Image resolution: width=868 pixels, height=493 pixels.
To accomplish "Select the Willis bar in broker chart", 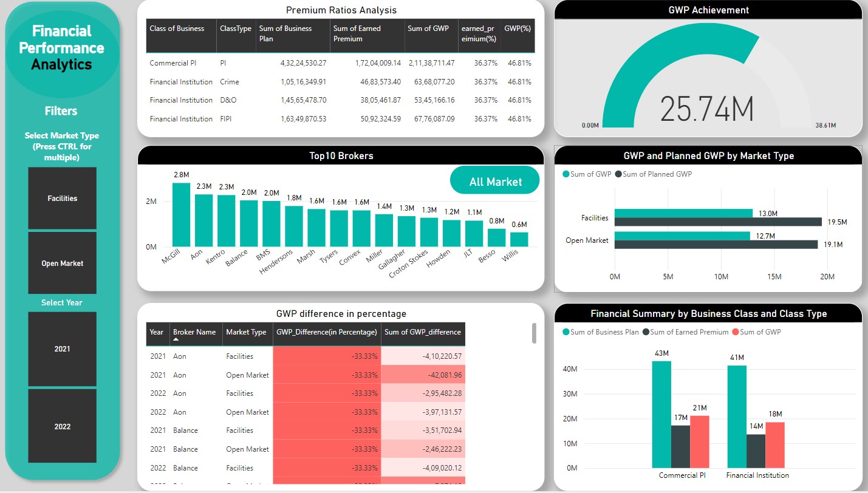I will [x=519, y=239].
